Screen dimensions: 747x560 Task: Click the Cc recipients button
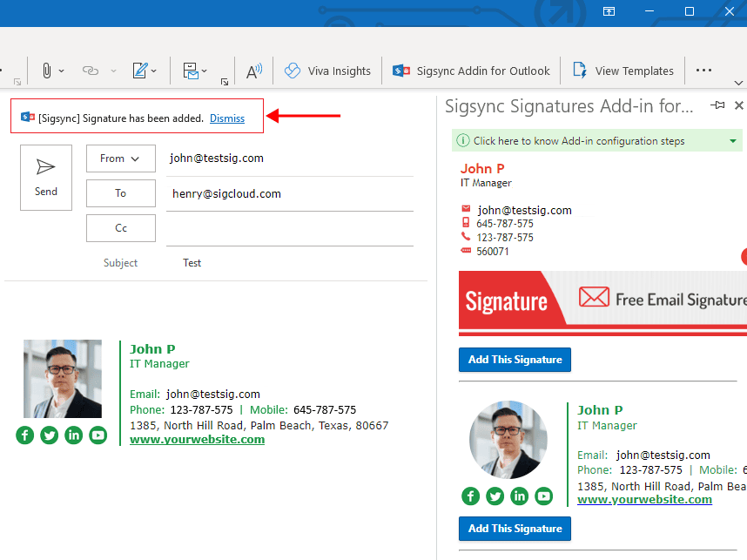click(120, 228)
